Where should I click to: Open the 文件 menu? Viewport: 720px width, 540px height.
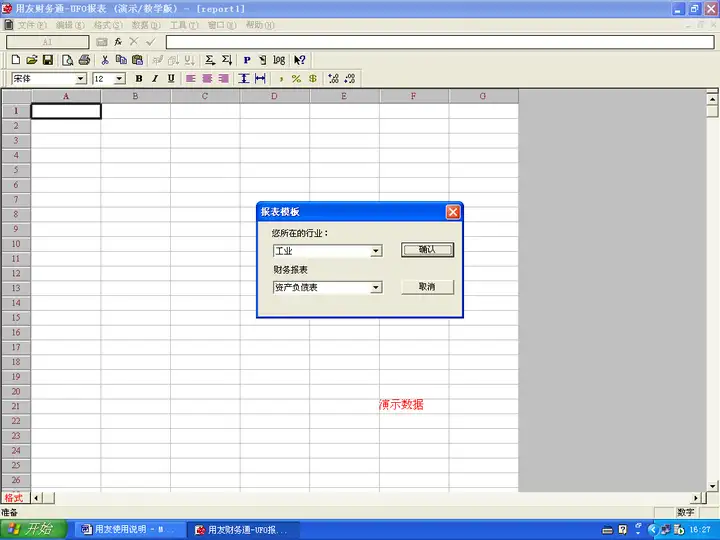coord(32,25)
